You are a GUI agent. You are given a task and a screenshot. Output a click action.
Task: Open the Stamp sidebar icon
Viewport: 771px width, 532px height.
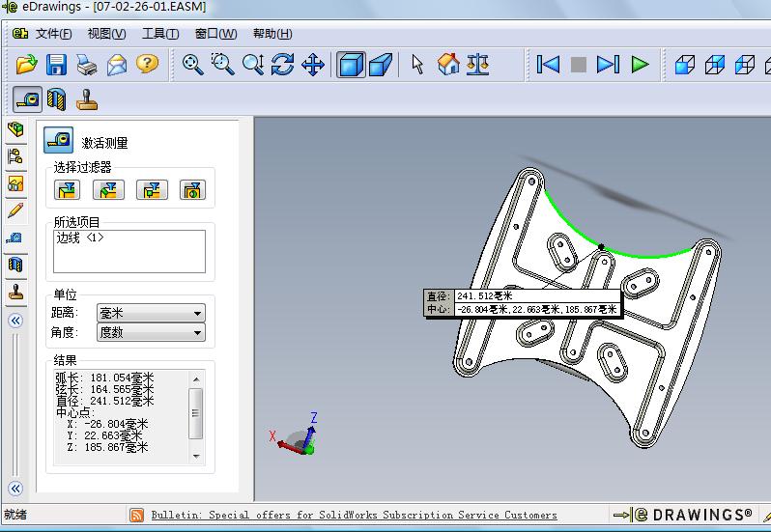click(x=15, y=293)
